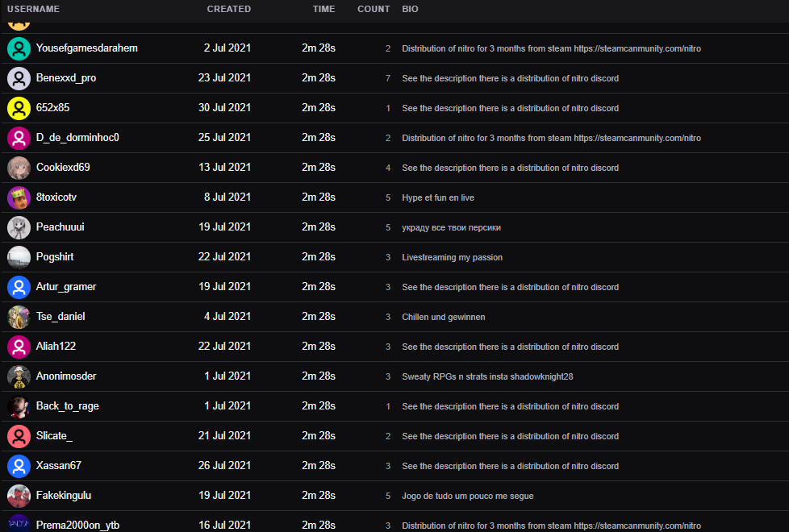The width and height of the screenshot is (789, 532).
Task: Sort by the TIME column header
Action: (x=324, y=9)
